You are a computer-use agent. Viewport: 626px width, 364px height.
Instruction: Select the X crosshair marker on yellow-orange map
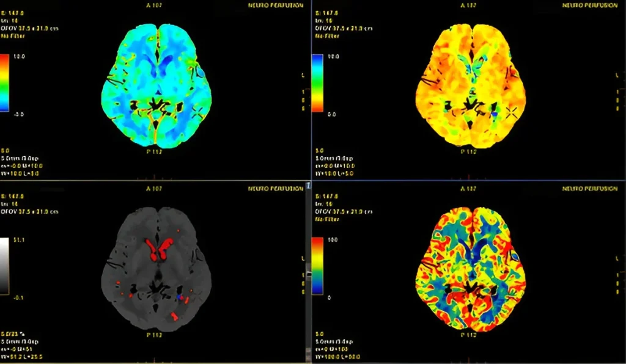click(511, 112)
